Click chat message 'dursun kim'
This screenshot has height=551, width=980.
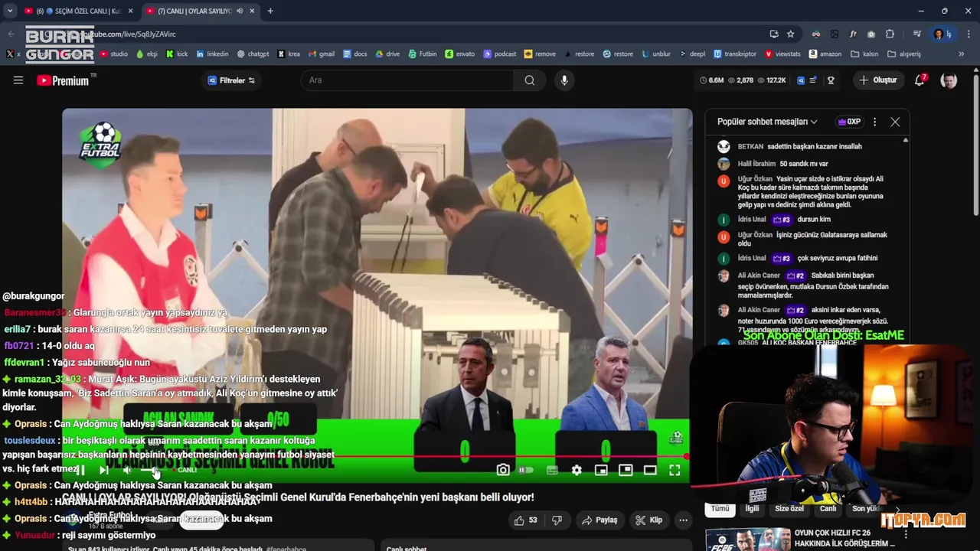pos(814,220)
